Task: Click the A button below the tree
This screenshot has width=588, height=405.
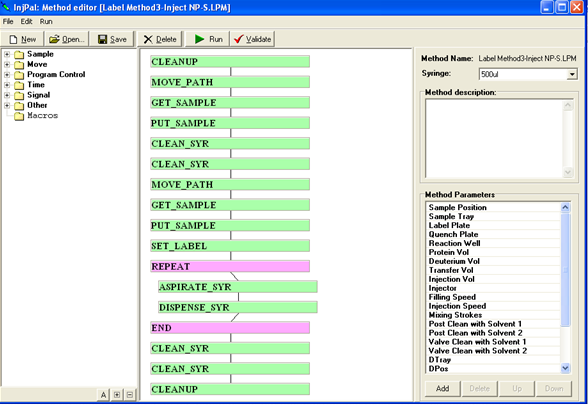Action: pyautogui.click(x=103, y=394)
